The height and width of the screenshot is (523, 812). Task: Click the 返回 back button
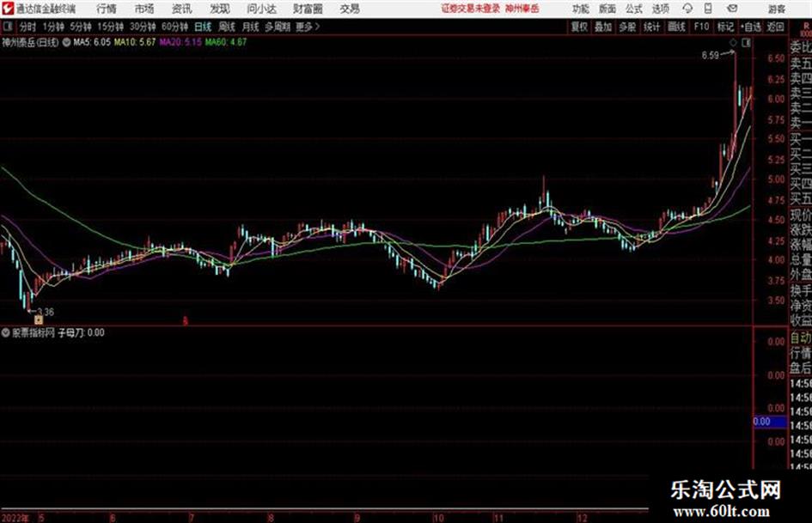coord(775,27)
